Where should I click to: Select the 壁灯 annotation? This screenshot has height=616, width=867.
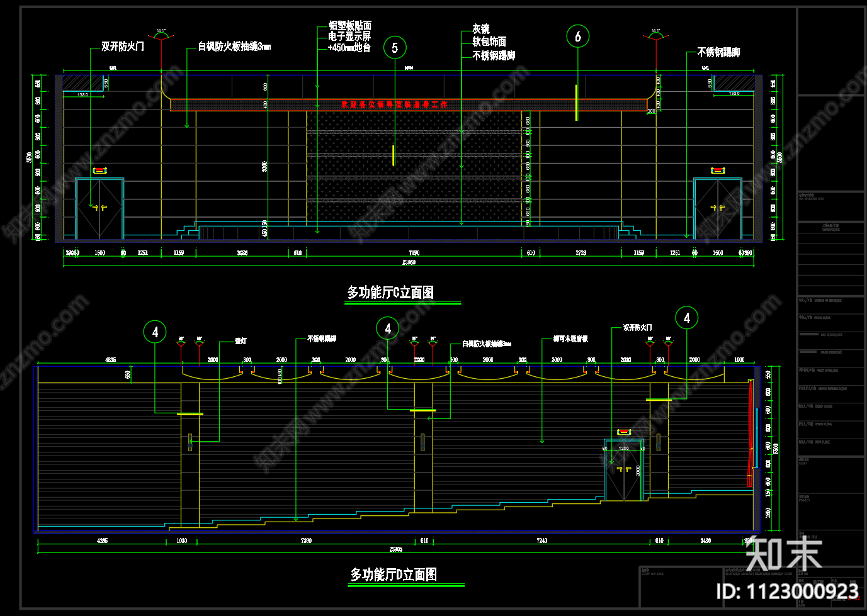(x=241, y=341)
